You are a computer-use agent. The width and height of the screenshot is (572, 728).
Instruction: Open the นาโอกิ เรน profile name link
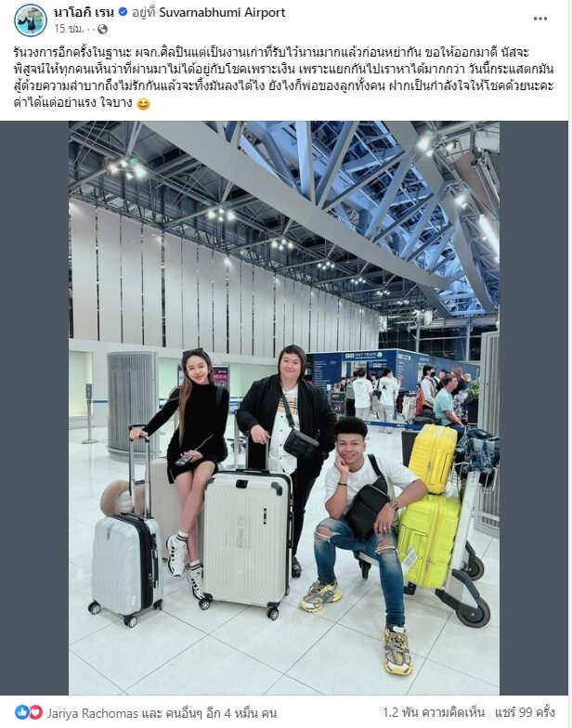pos(84,13)
